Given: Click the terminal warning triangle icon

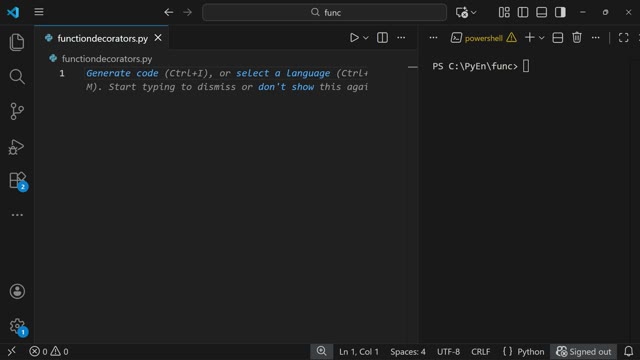Looking at the screenshot, I should [511, 38].
